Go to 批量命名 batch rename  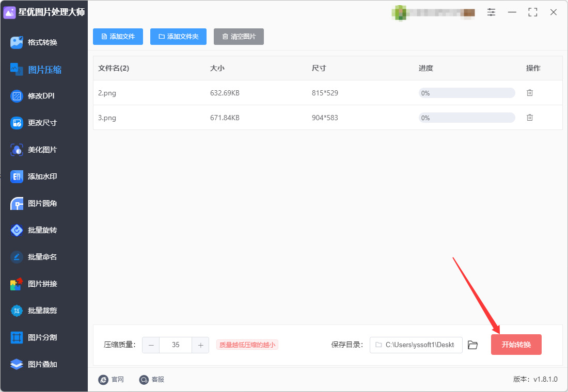click(x=34, y=257)
